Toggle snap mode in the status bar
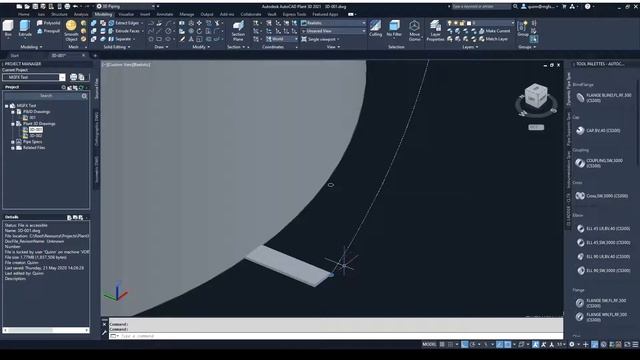The width and height of the screenshot is (640, 360). [x=451, y=344]
